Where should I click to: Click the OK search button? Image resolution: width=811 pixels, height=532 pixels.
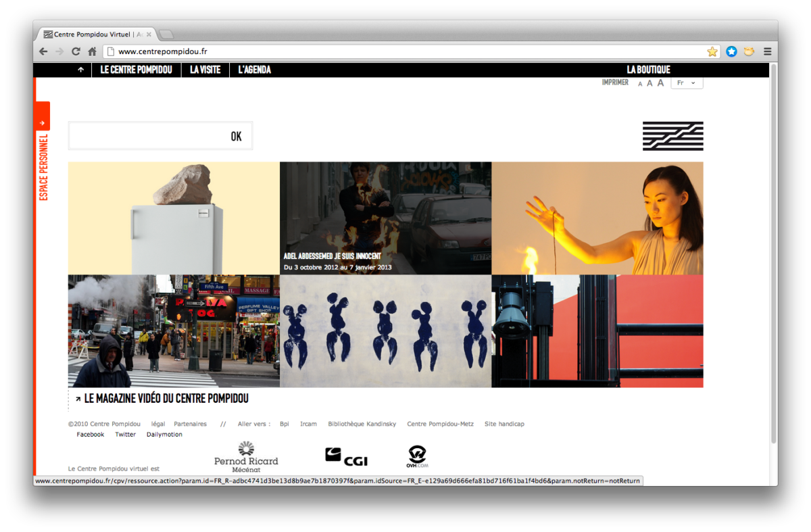point(236,137)
